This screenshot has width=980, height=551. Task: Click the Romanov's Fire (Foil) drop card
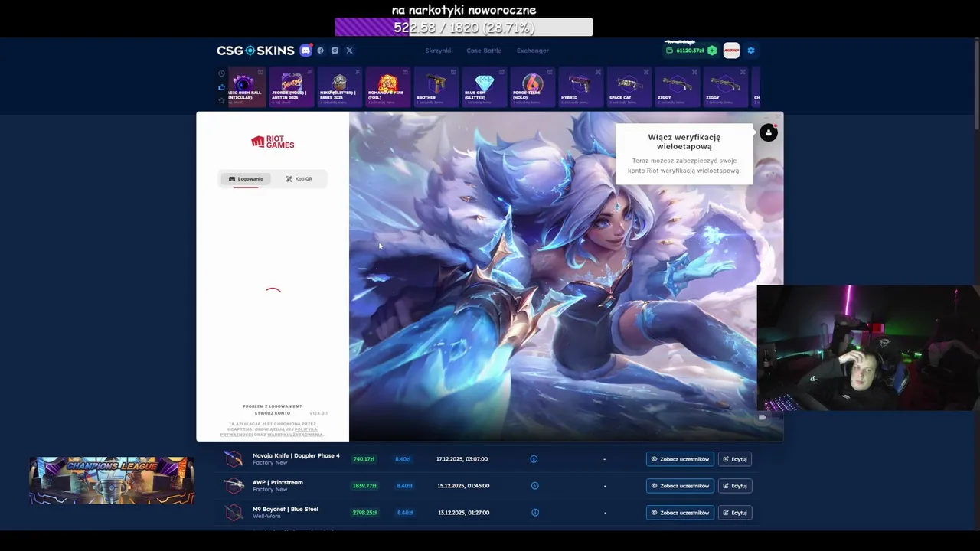point(387,86)
